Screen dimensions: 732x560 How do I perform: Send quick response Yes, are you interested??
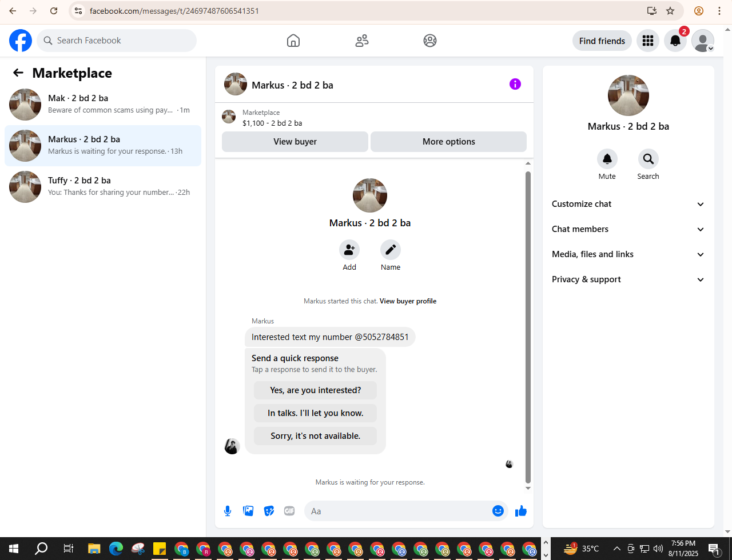click(x=316, y=390)
